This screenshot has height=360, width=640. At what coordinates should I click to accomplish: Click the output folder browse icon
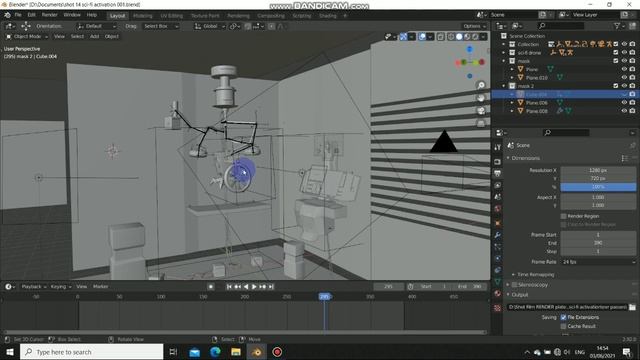(632, 307)
